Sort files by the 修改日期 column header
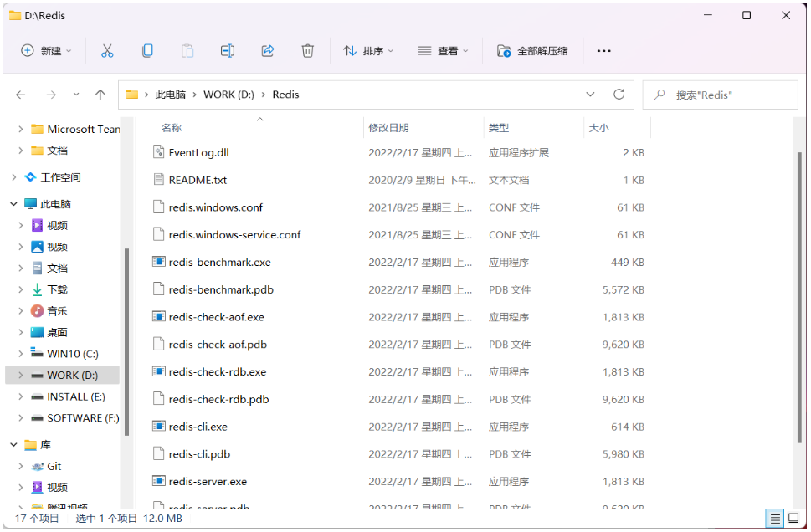 tap(389, 128)
